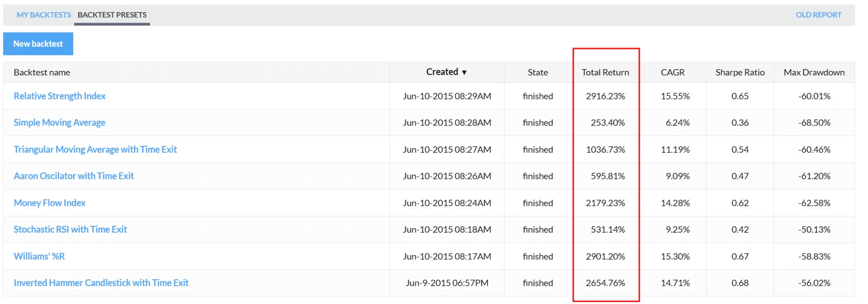868x304 pixels.
Task: Click the 0.47 Sharpe ratio value
Action: (x=740, y=176)
